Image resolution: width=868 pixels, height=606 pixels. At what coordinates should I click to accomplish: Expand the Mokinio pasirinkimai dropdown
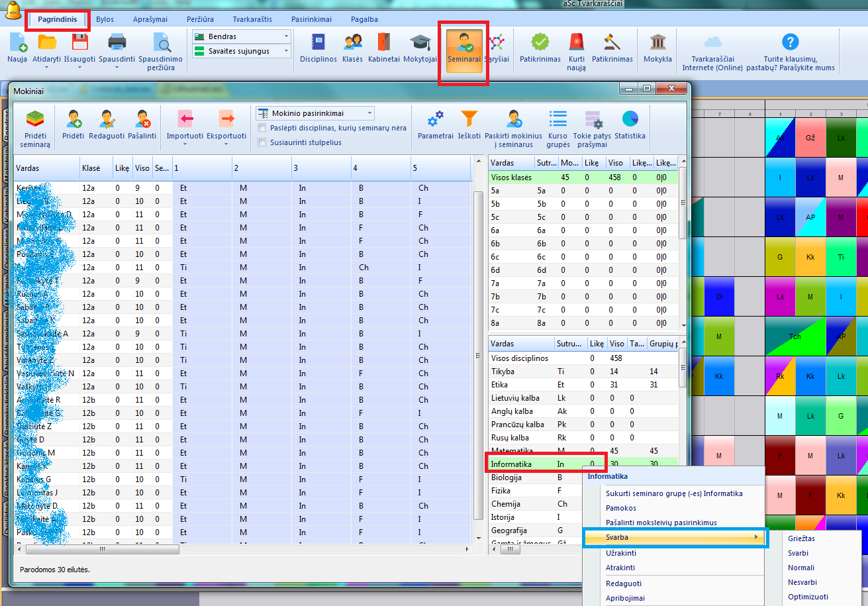tap(369, 113)
